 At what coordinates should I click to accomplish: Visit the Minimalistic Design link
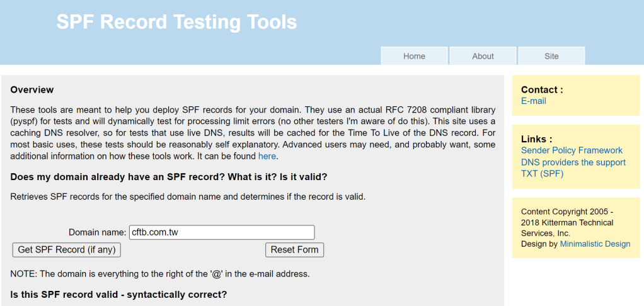point(595,244)
